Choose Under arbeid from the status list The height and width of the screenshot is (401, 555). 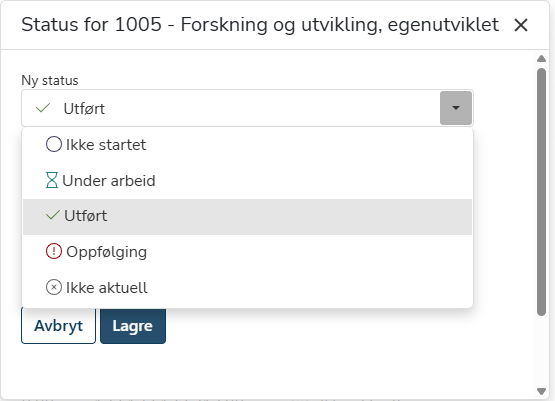(x=247, y=181)
